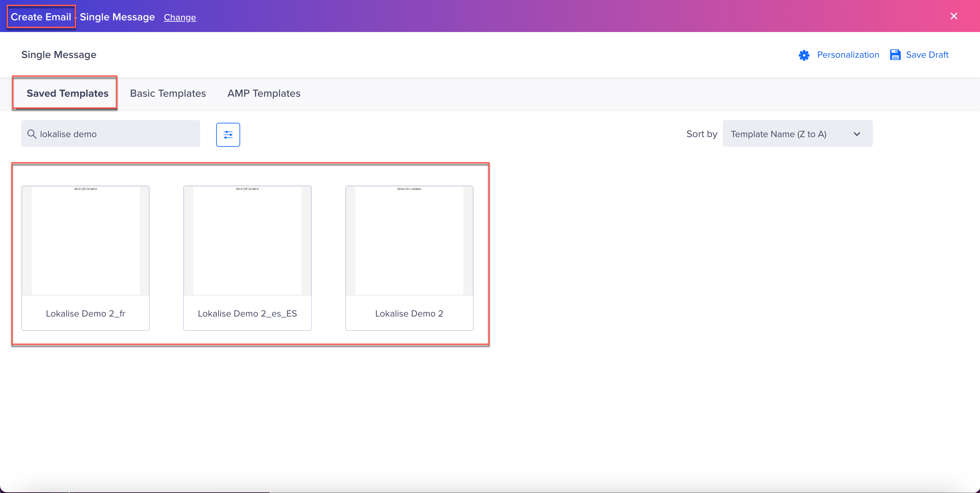Click the filter/sort icon next to search

point(227,134)
